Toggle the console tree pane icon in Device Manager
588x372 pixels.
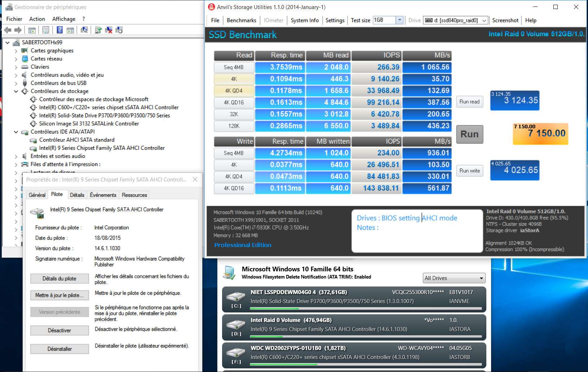coord(32,30)
